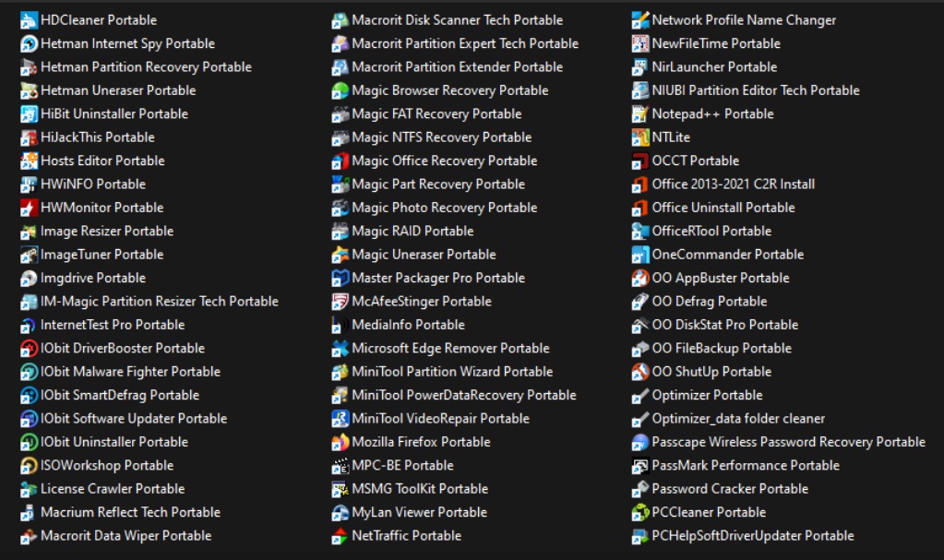
Task: Select the 'MSMG ToolKit Portable' label
Action: tap(420, 489)
